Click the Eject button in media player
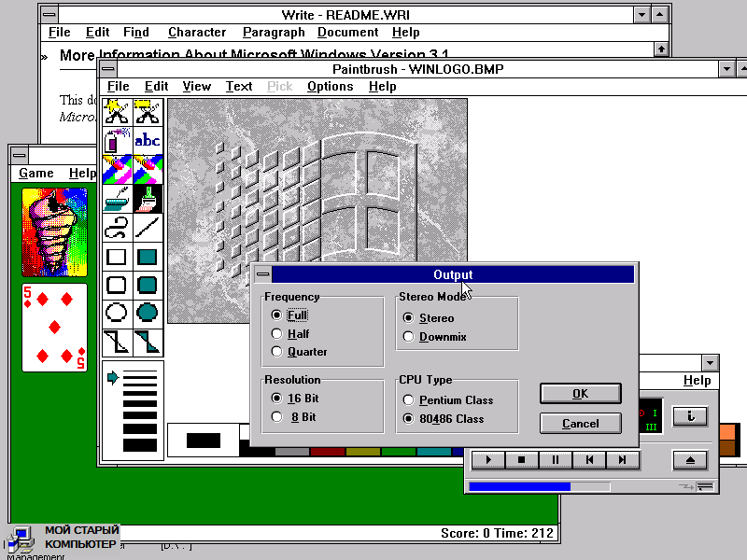The width and height of the screenshot is (747, 560). [689, 459]
